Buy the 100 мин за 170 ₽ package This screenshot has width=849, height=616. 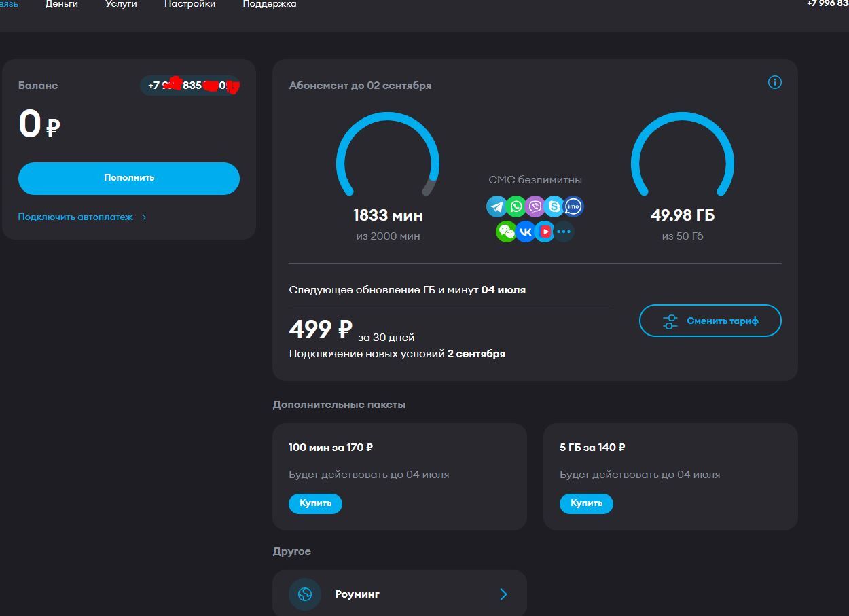315,503
